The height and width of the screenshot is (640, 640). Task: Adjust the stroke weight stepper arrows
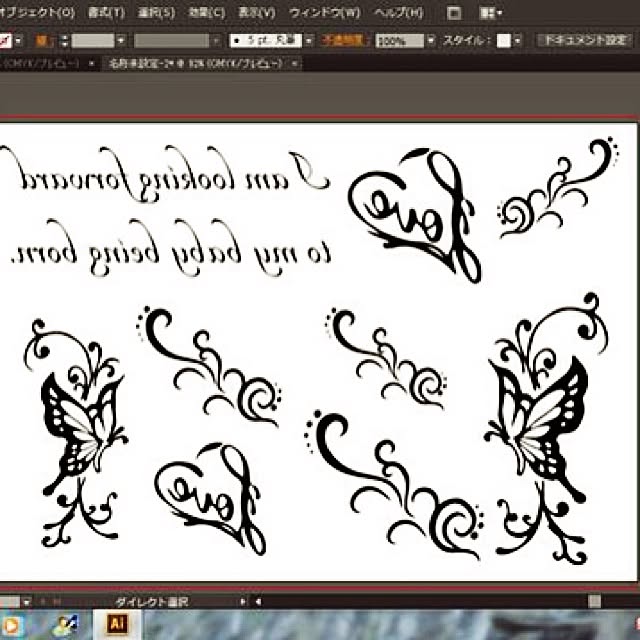(x=64, y=41)
